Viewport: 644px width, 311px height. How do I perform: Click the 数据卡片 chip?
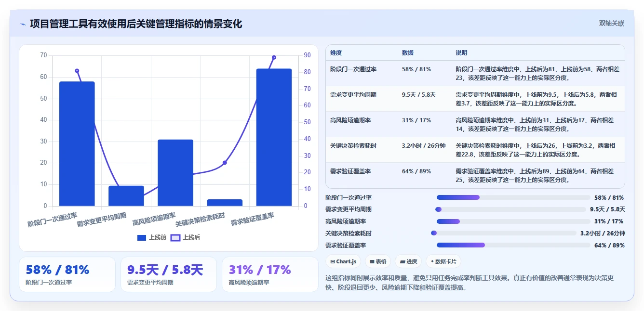(443, 261)
